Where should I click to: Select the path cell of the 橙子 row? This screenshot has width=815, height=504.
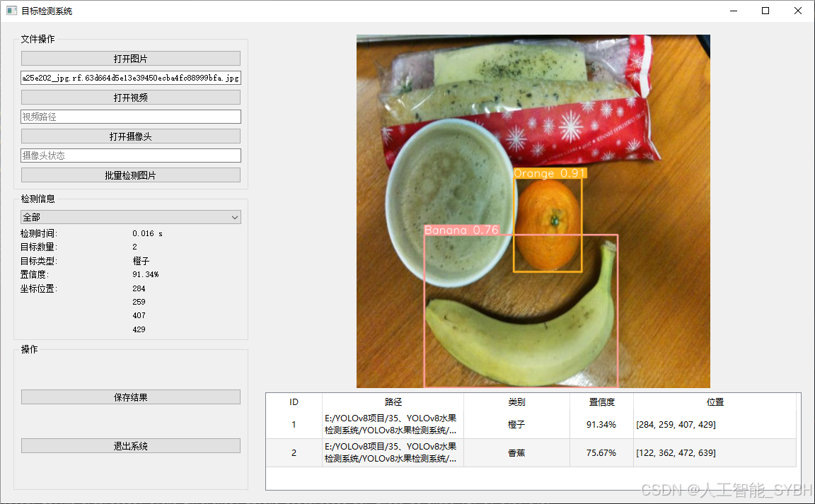(393, 425)
